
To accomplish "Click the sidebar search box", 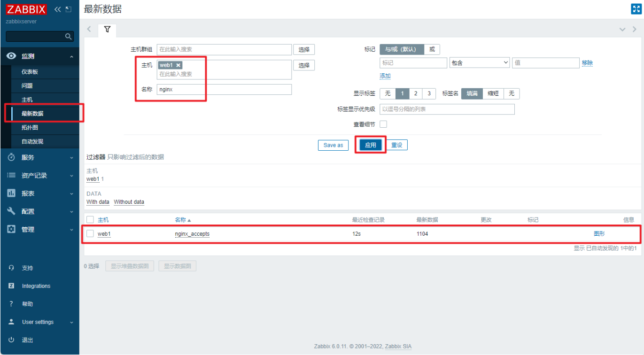I will pos(40,36).
